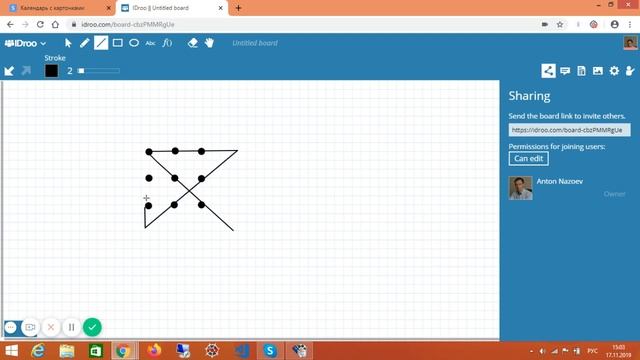Select the eraser tool
This screenshot has width=640, height=360.
pos(193,43)
